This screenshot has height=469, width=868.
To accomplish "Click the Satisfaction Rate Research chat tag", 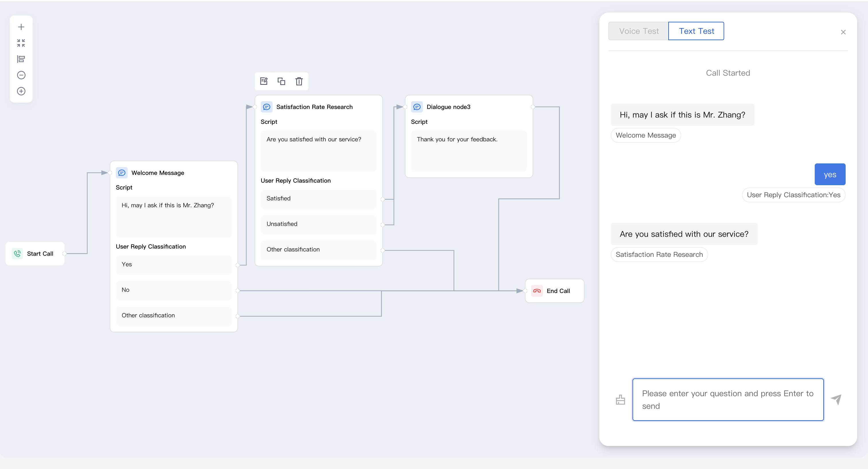I will point(659,255).
